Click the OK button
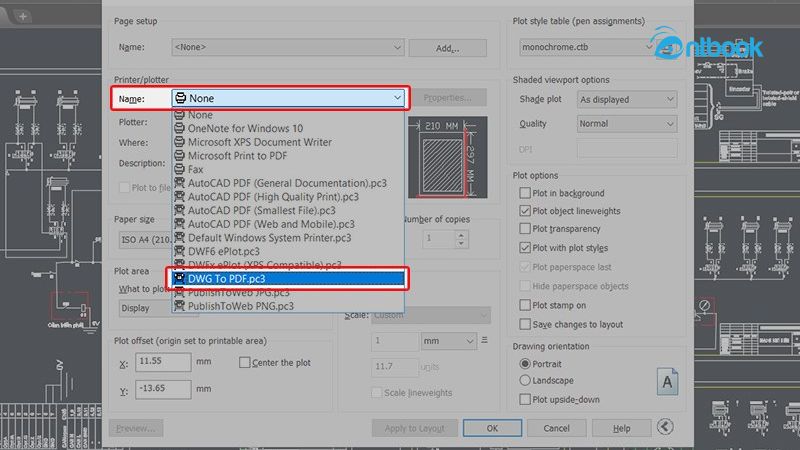The width and height of the screenshot is (800, 450). pyautogui.click(x=492, y=428)
